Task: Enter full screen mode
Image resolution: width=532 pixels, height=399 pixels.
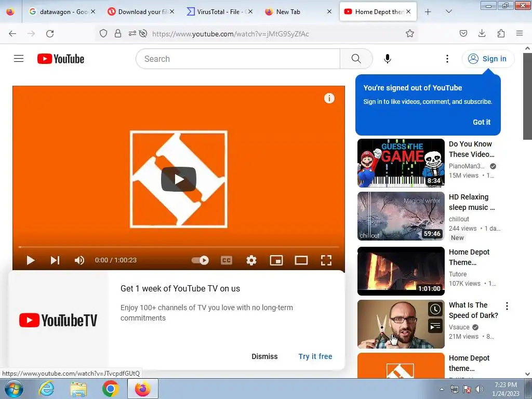Action: 326,260
